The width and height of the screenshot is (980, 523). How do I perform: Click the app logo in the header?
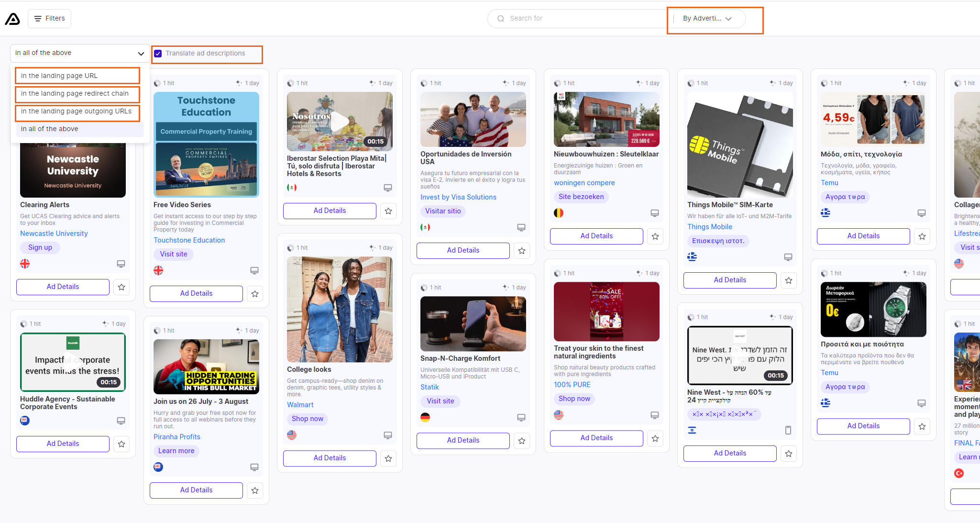pyautogui.click(x=12, y=19)
